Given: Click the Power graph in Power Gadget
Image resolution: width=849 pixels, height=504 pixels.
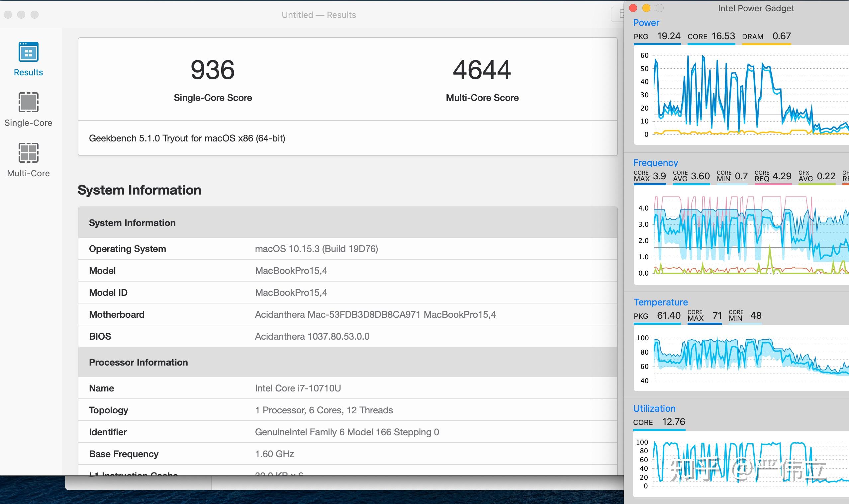Looking at the screenshot, I should click(741, 95).
